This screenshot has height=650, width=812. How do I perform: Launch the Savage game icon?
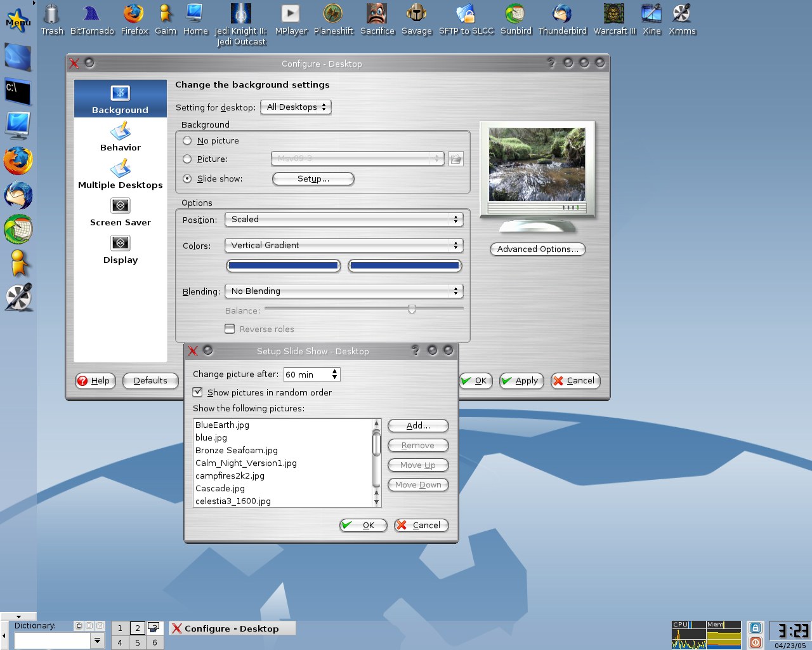click(x=416, y=19)
